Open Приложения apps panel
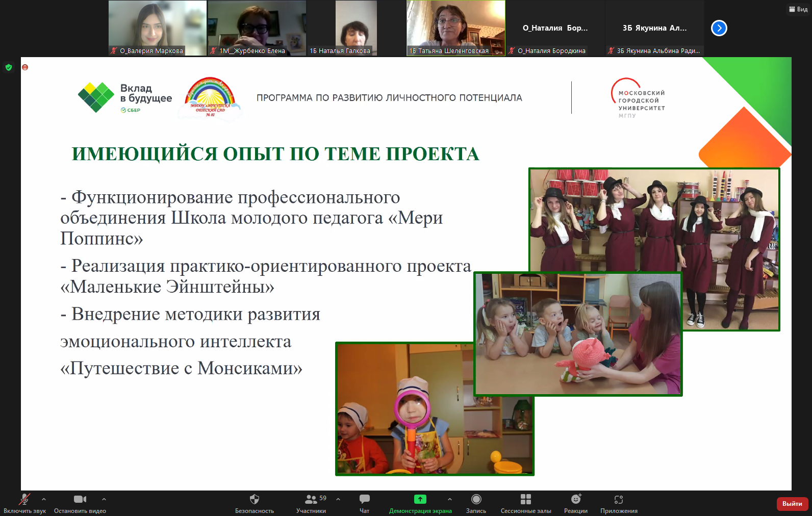This screenshot has width=812, height=516. pyautogui.click(x=619, y=503)
